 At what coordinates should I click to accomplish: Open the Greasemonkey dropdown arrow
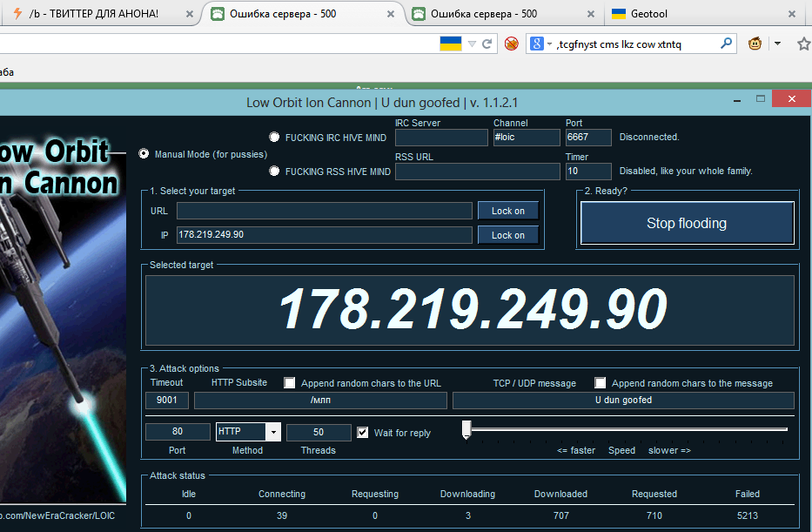pos(777,44)
